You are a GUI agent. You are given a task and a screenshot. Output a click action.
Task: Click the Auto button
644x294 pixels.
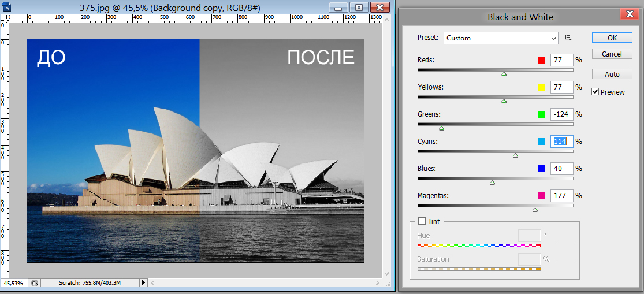point(612,75)
